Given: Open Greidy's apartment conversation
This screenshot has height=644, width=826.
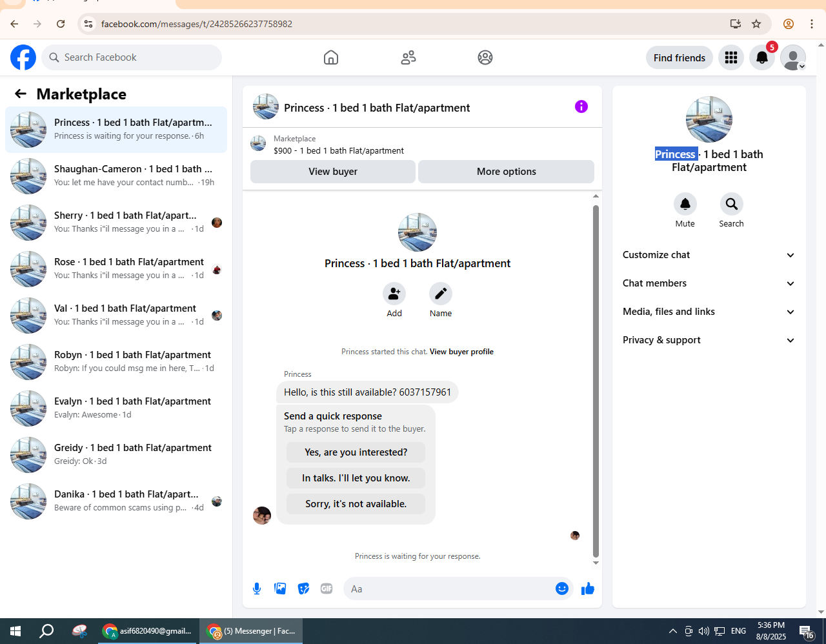Looking at the screenshot, I should 116,455.
